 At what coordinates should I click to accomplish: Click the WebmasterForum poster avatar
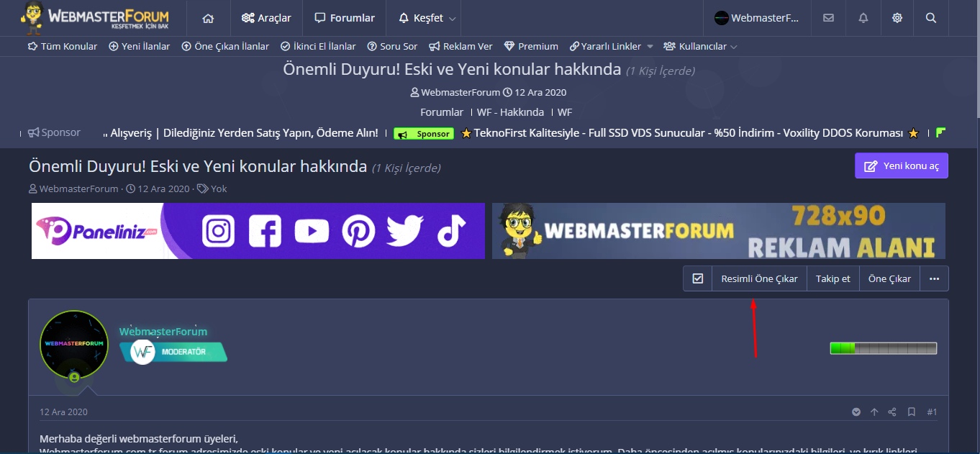point(74,345)
